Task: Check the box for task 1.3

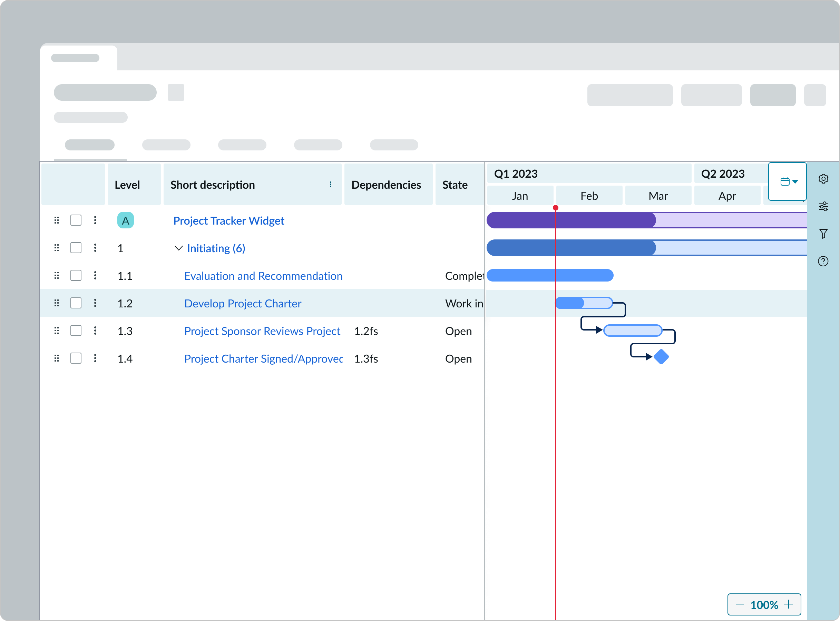Action: click(76, 331)
